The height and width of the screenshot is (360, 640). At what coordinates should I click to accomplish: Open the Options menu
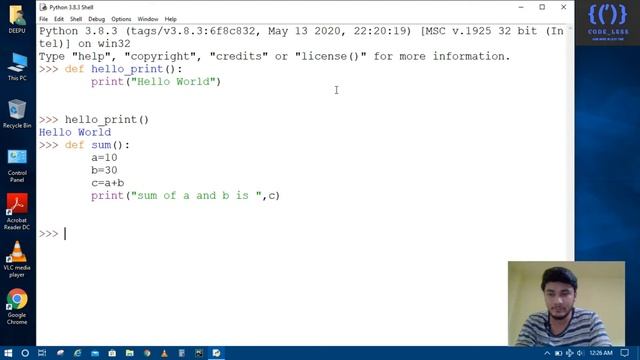(x=121, y=19)
